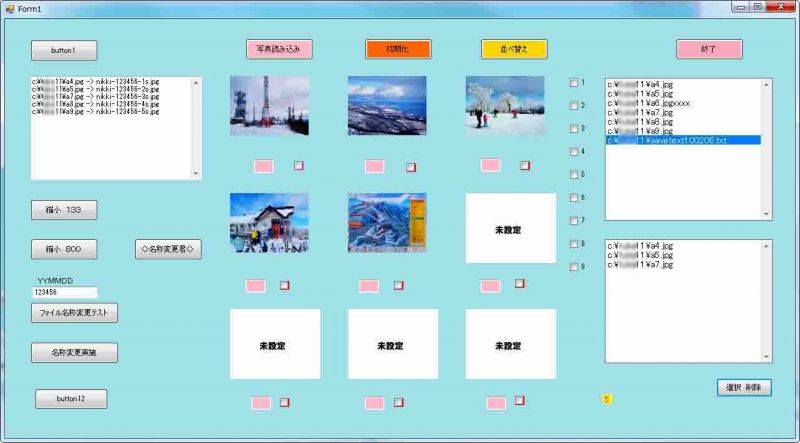800x443 pixels.
Task: Select the snowy mountain landscape thumbnail
Action: coord(387,106)
